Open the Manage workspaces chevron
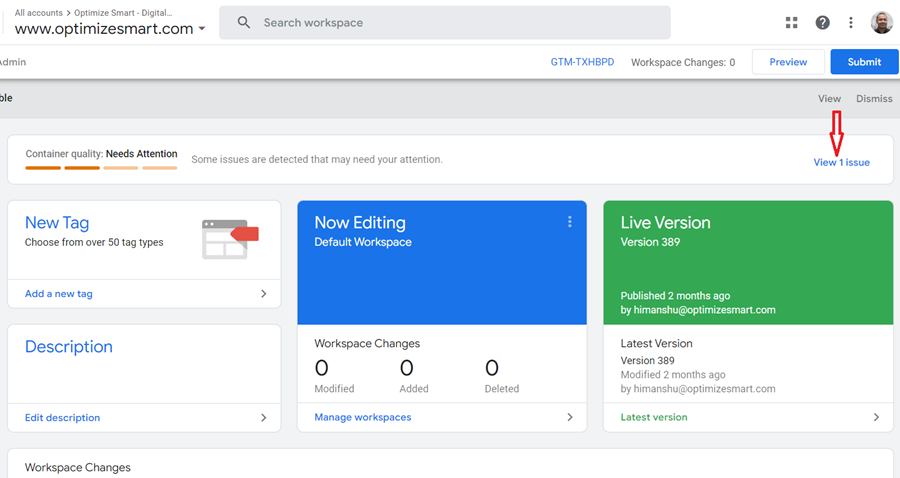The height and width of the screenshot is (478, 900). (x=570, y=417)
